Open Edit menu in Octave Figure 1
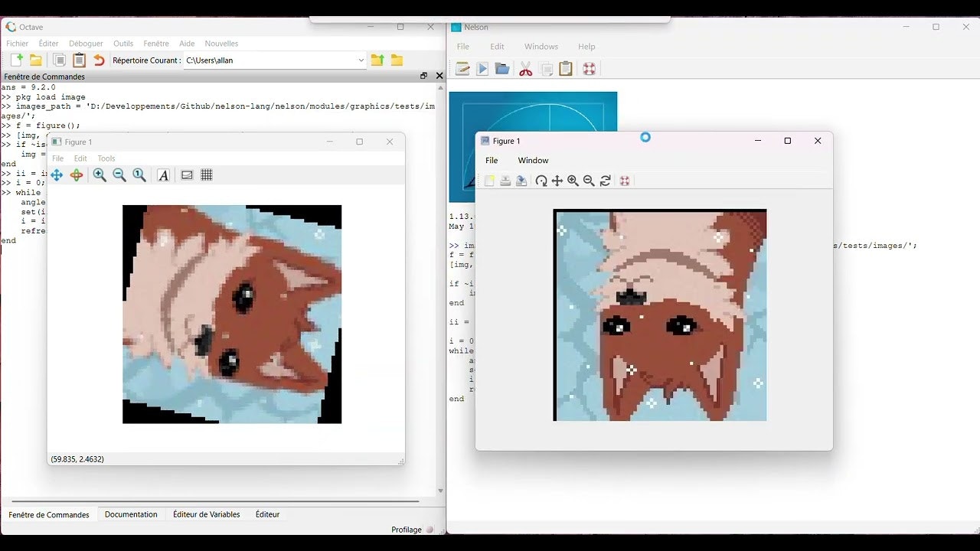Screen dimensions: 980x551 pos(80,158)
